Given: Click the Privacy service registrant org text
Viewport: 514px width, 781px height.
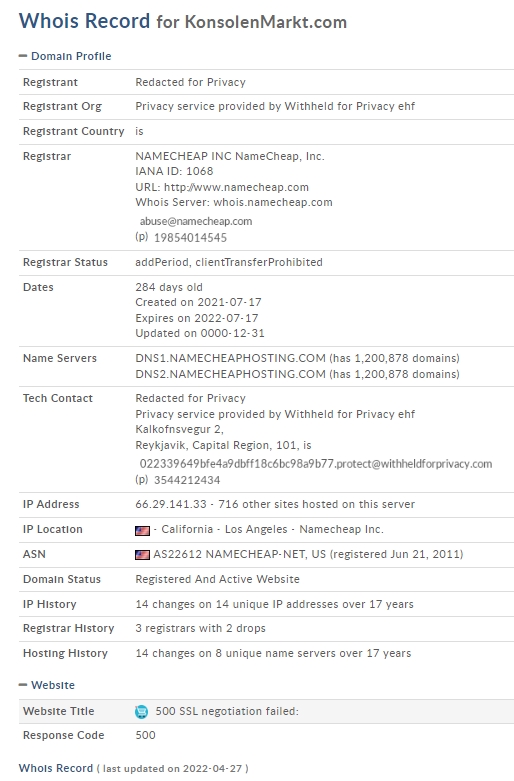Looking at the screenshot, I should (x=275, y=106).
